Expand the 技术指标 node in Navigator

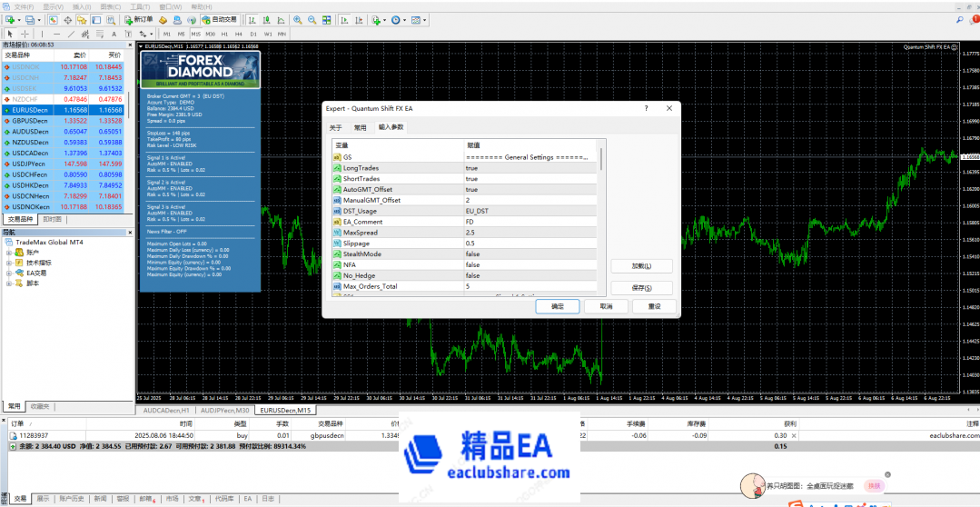pyautogui.click(x=9, y=262)
